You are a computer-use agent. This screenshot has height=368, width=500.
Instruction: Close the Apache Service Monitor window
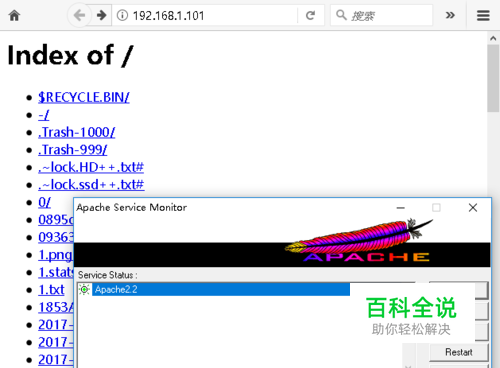(473, 208)
